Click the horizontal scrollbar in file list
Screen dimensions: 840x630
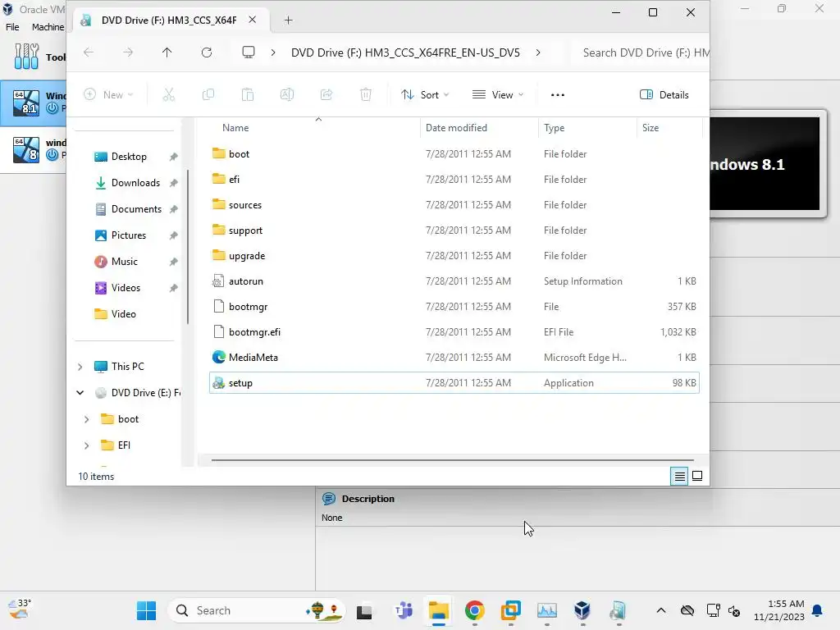452,459
